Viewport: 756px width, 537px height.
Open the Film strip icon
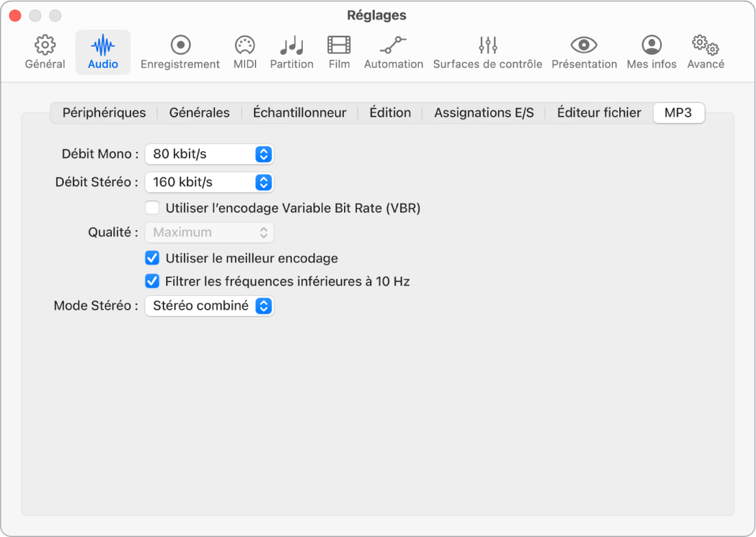[x=339, y=45]
